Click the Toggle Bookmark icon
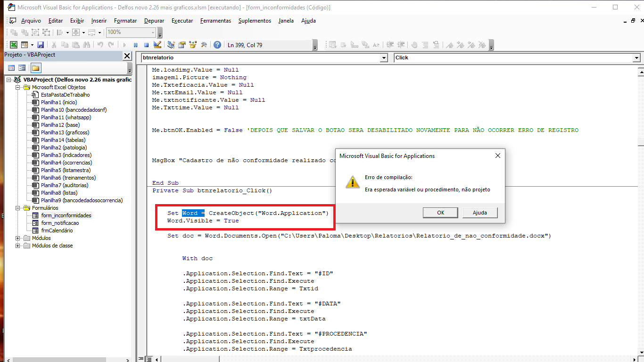Screen dimensions: 644x362 click(x=449, y=45)
